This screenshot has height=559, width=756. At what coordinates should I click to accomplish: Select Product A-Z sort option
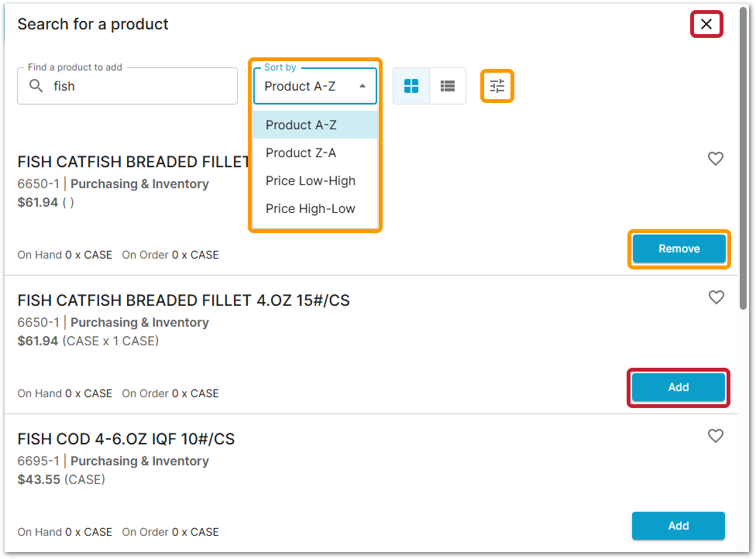click(301, 125)
